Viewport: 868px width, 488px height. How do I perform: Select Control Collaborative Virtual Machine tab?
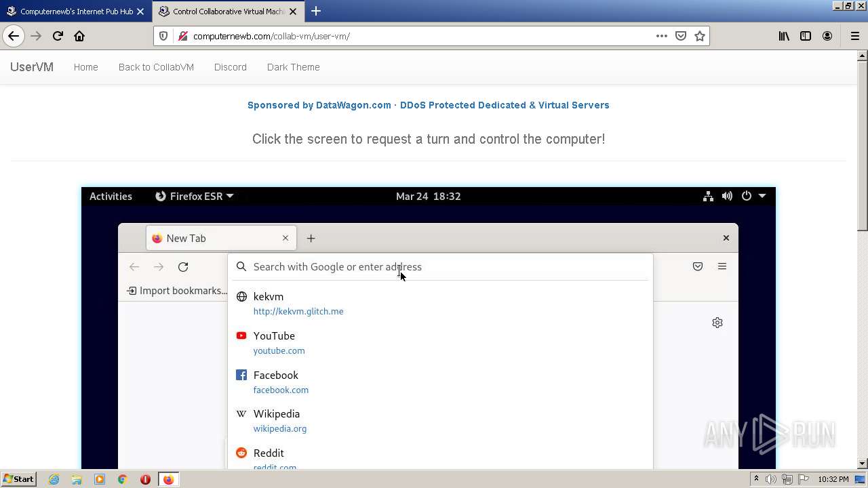click(228, 12)
